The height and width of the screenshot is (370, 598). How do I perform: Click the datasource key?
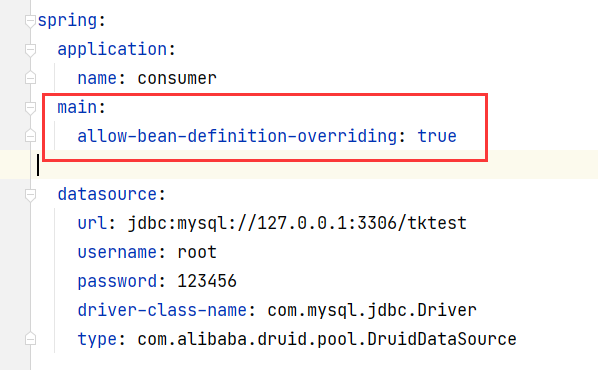click(x=107, y=194)
